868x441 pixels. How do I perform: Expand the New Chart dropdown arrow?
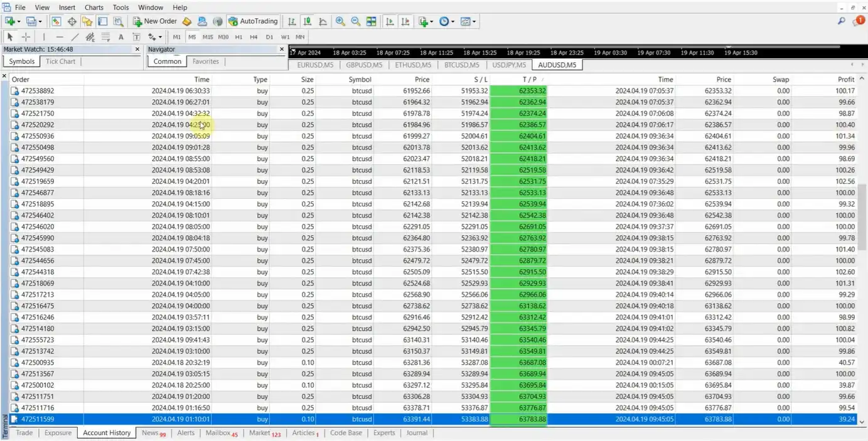[19, 21]
